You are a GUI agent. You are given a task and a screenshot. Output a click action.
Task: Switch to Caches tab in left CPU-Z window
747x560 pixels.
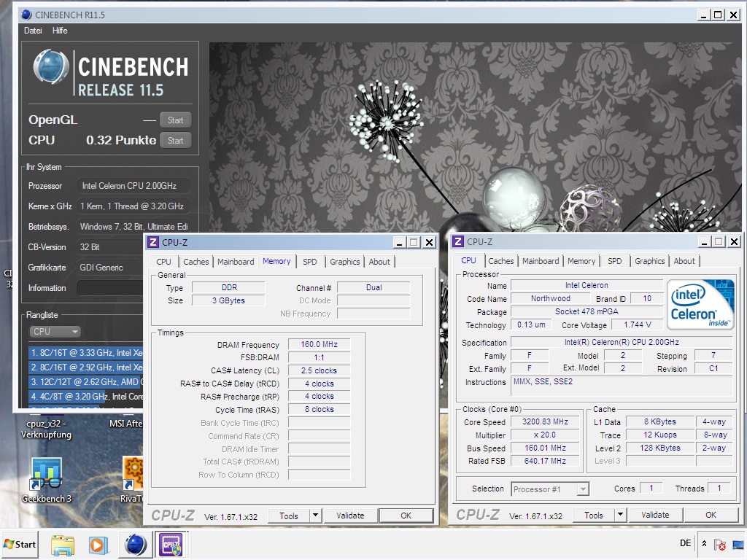point(196,262)
